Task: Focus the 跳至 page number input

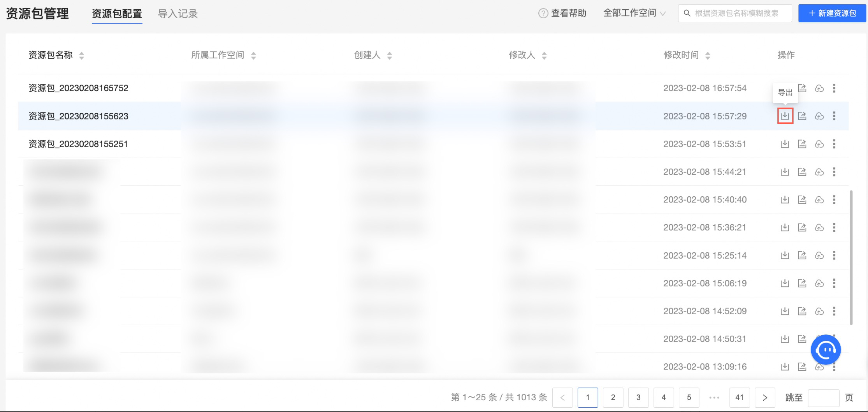Action: point(823,398)
